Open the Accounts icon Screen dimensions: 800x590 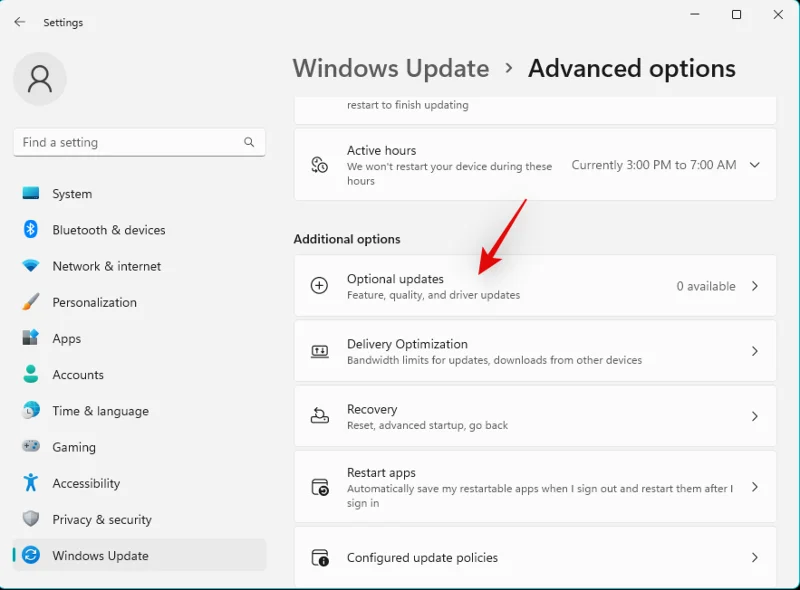tap(32, 374)
